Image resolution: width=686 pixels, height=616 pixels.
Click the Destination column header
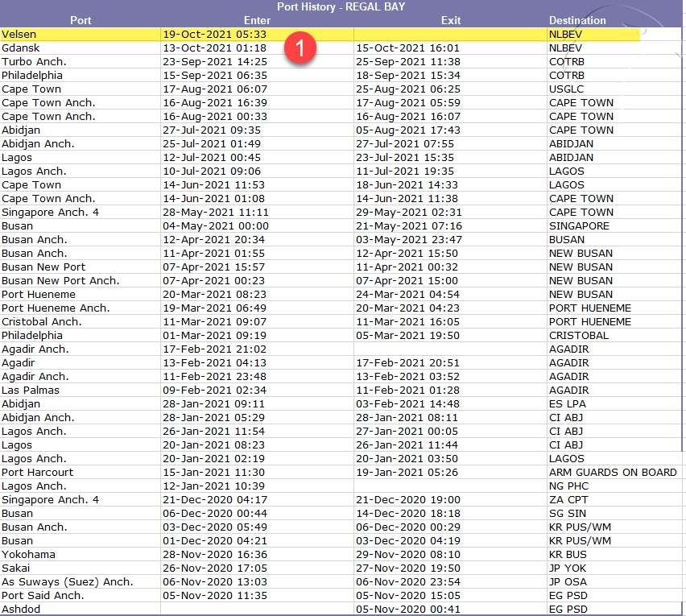577,21
